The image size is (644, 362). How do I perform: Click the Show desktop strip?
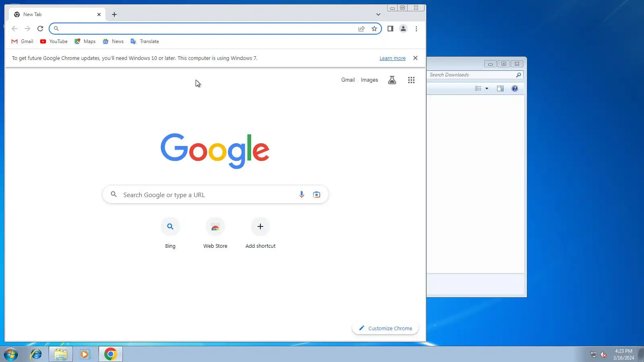pyautogui.click(x=641, y=354)
